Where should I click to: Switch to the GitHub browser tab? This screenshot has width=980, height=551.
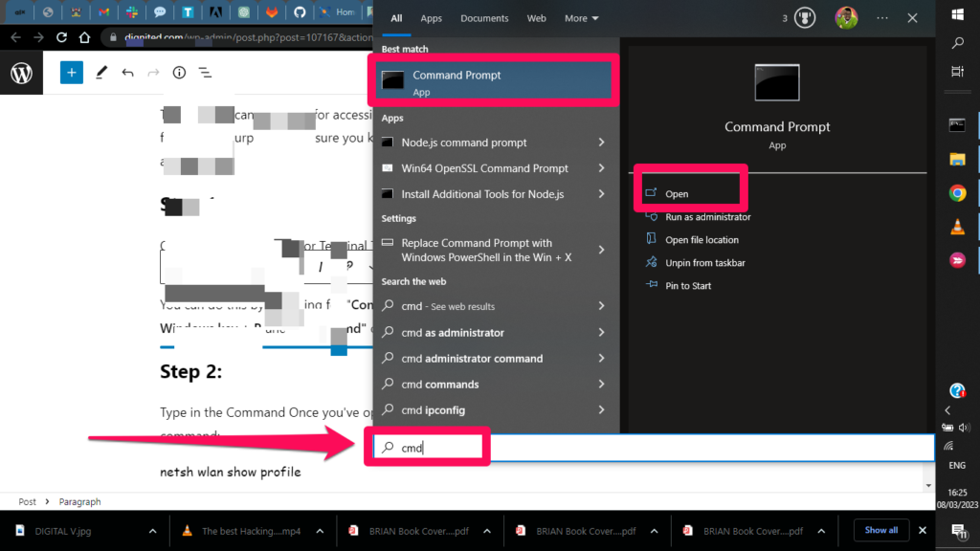pyautogui.click(x=300, y=11)
